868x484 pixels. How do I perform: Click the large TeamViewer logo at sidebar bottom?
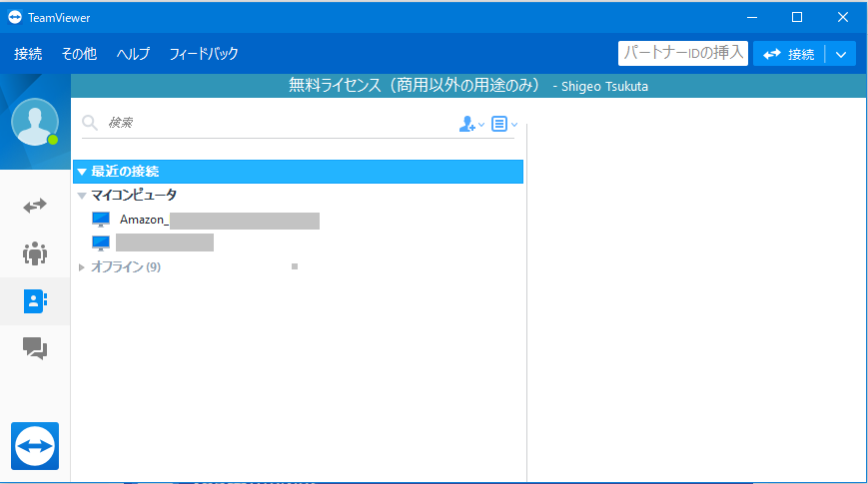coord(35,446)
